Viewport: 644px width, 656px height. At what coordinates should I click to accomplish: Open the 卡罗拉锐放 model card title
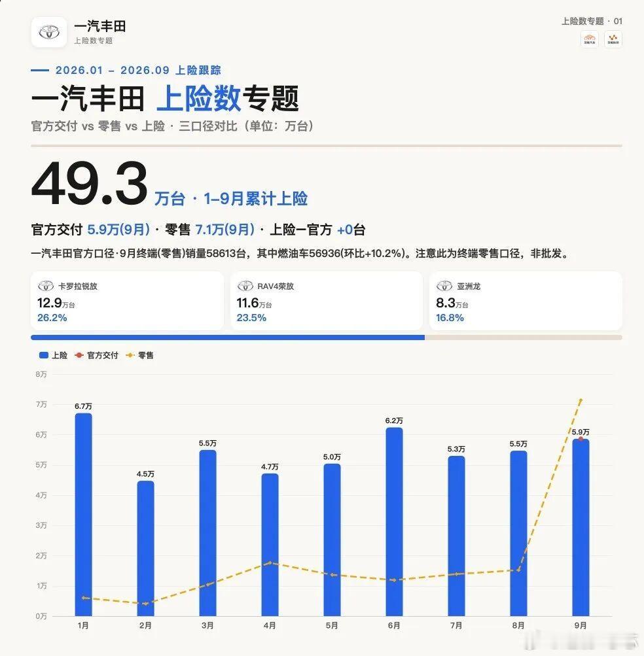78,286
